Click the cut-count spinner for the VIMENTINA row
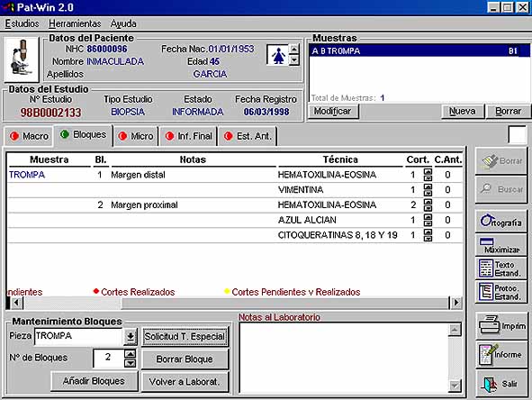Image resolution: width=532 pixels, height=400 pixels. click(x=428, y=189)
